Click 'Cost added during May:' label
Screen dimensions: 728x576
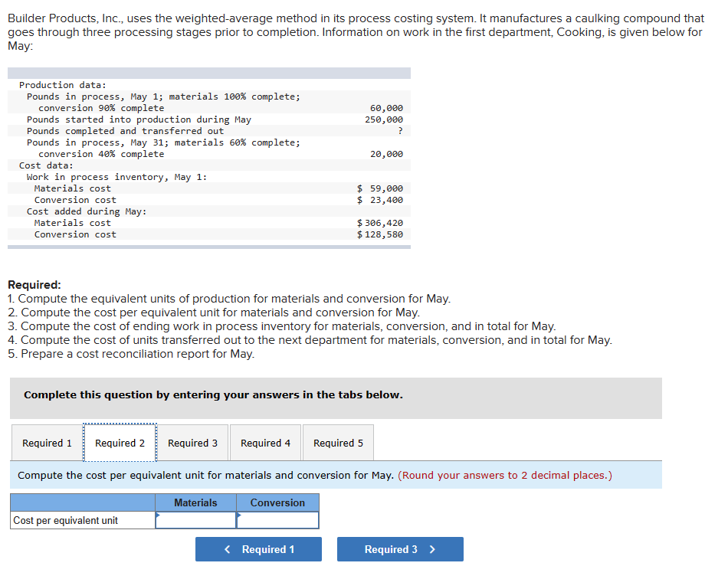pos(87,211)
